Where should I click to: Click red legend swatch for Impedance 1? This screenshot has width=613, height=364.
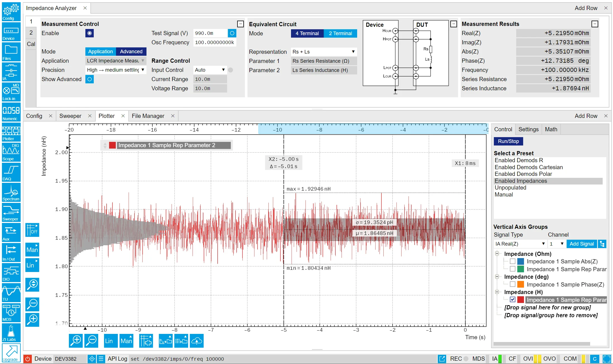tap(112, 145)
